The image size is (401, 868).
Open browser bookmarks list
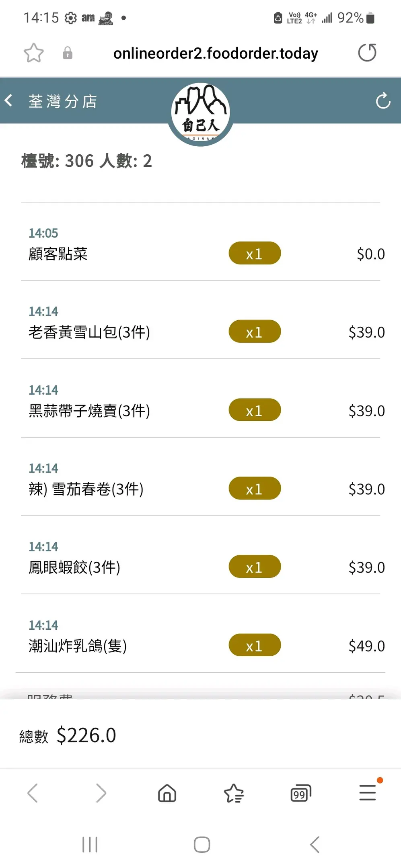(234, 793)
